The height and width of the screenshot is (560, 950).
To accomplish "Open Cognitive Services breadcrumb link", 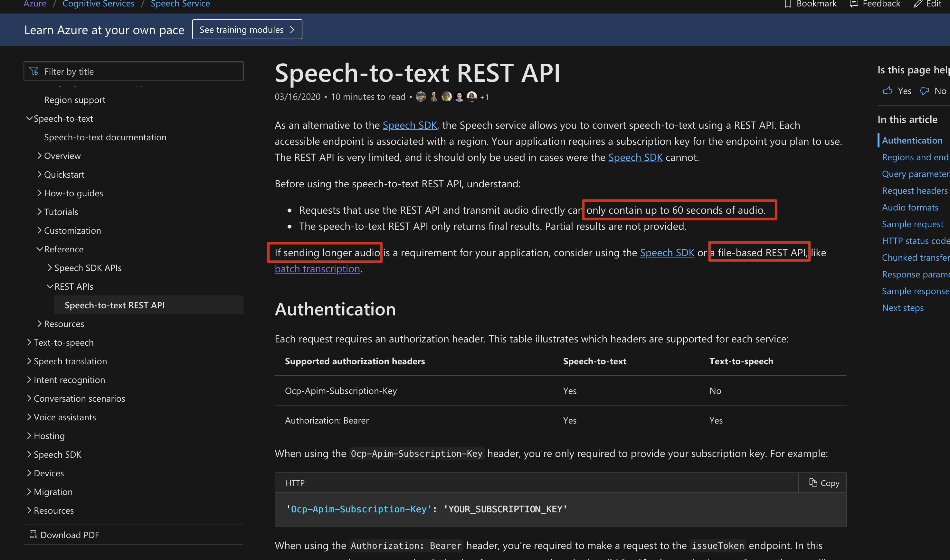I will point(98,4).
